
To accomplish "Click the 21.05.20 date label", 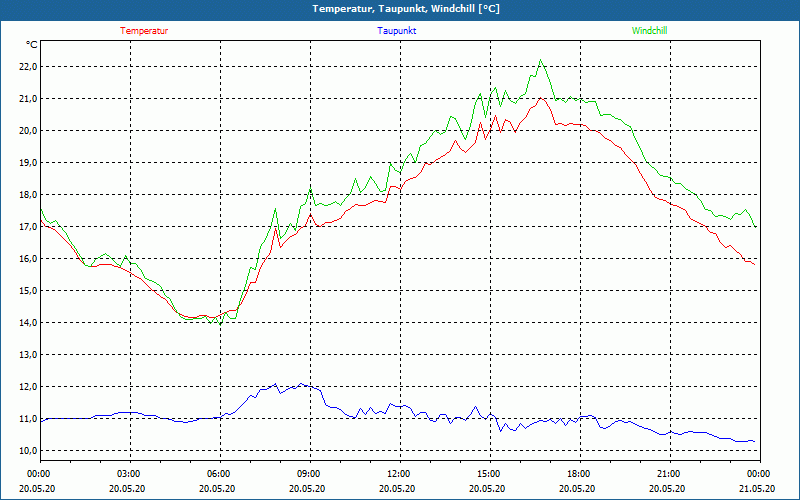I will click(758, 489).
